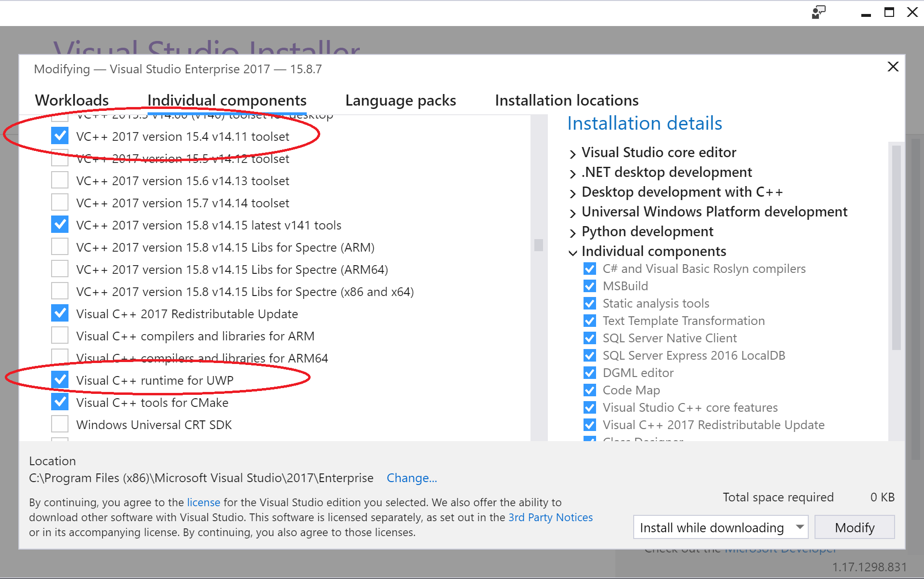Check Libs for Spectre (x86 and x64)
924x579 pixels.
60,291
